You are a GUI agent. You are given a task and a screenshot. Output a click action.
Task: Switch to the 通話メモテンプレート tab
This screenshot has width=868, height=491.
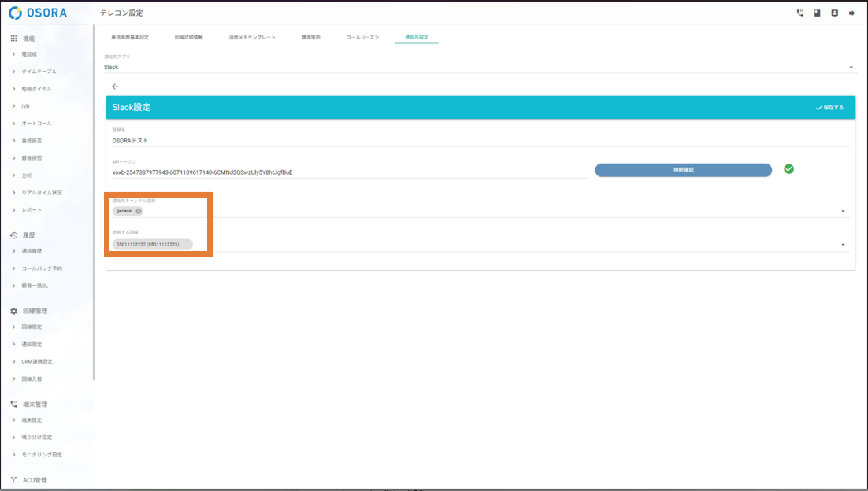tap(252, 38)
